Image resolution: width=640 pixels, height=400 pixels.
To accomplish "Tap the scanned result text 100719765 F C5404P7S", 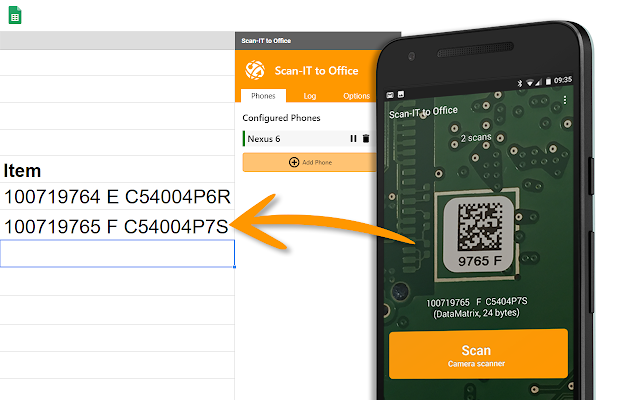I will [x=477, y=302].
